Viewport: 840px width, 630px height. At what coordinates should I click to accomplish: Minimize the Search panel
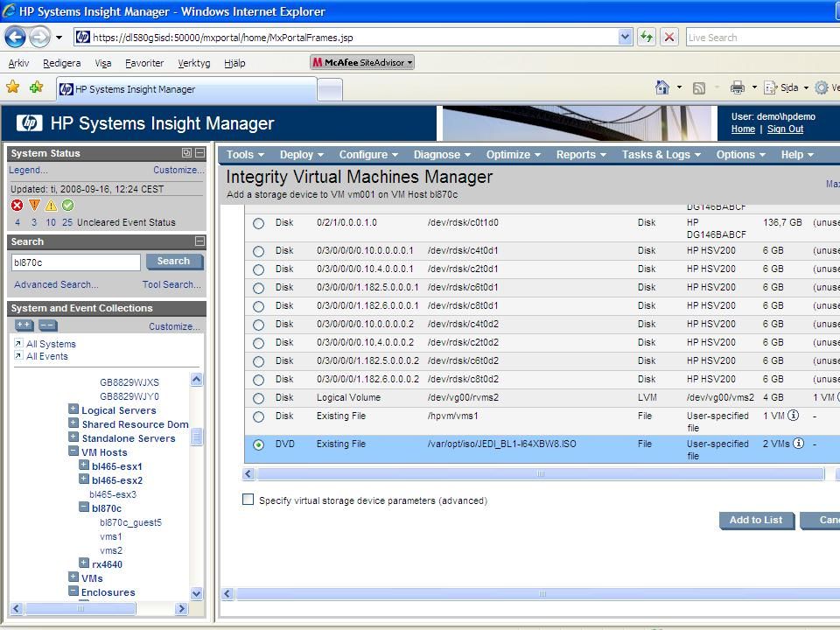199,241
